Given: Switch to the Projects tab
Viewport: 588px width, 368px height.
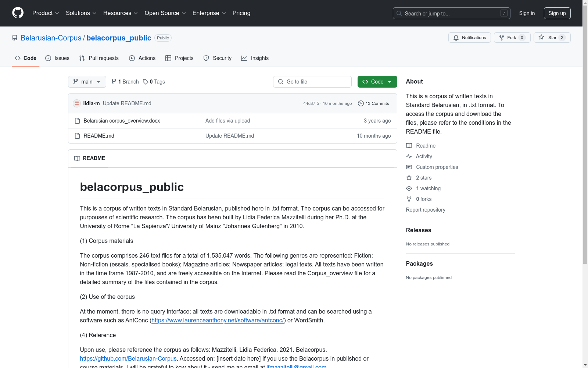Looking at the screenshot, I should click(179, 58).
